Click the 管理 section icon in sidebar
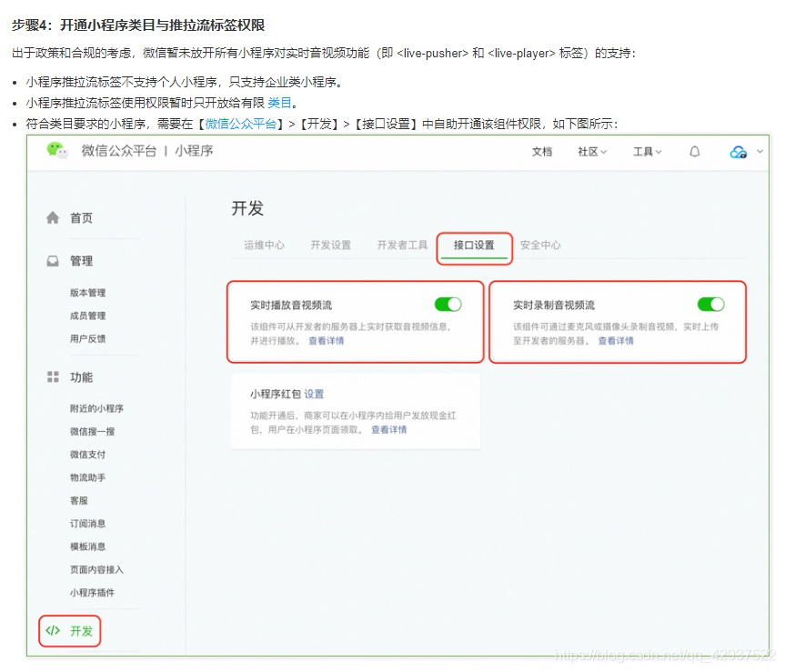The width and height of the screenshot is (785, 672). 52,261
